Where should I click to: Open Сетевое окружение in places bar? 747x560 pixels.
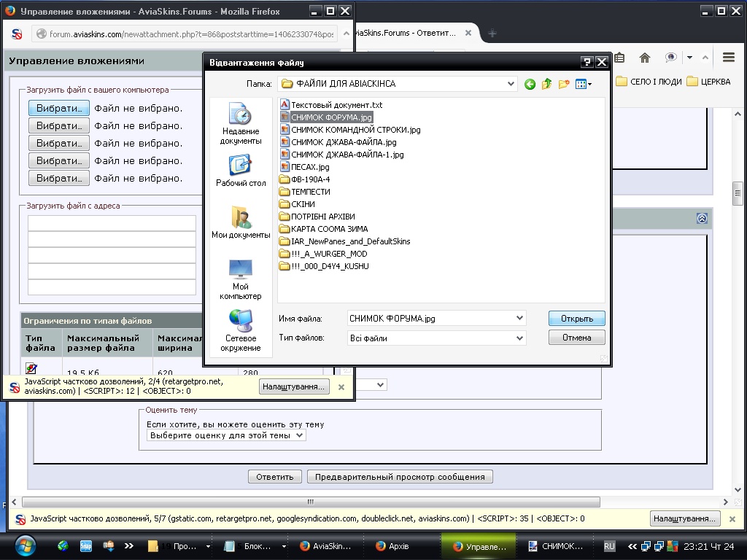[240, 330]
